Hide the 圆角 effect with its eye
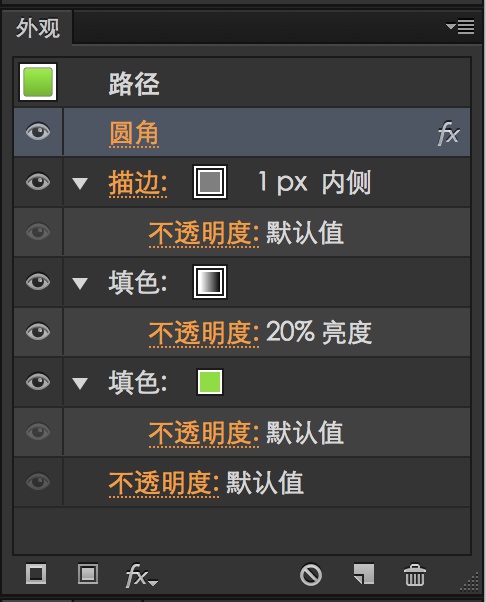 pos(38,132)
